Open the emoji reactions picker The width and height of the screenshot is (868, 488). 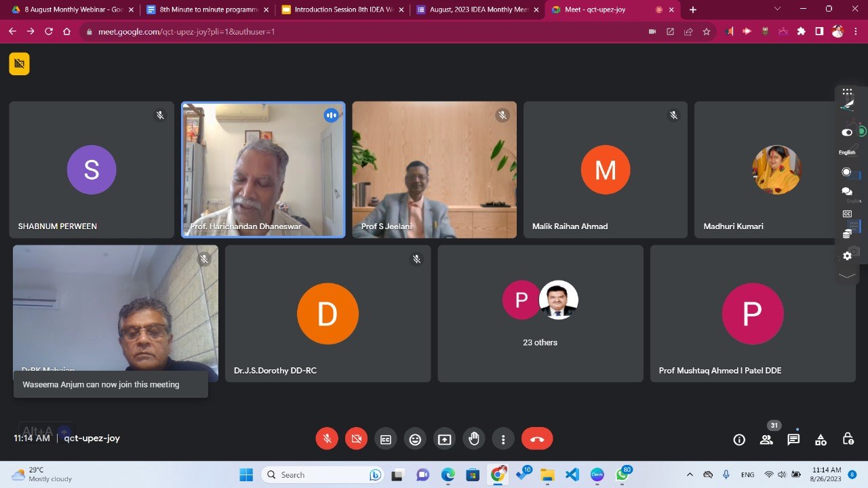point(415,439)
